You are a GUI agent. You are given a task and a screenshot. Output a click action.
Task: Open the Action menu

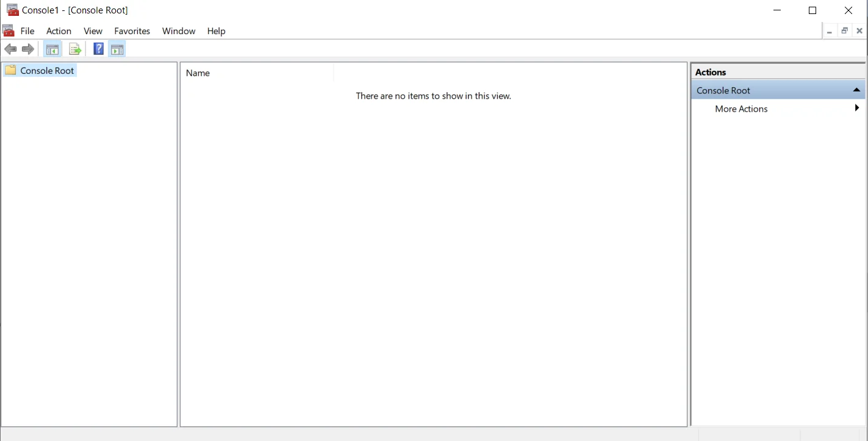pos(59,31)
